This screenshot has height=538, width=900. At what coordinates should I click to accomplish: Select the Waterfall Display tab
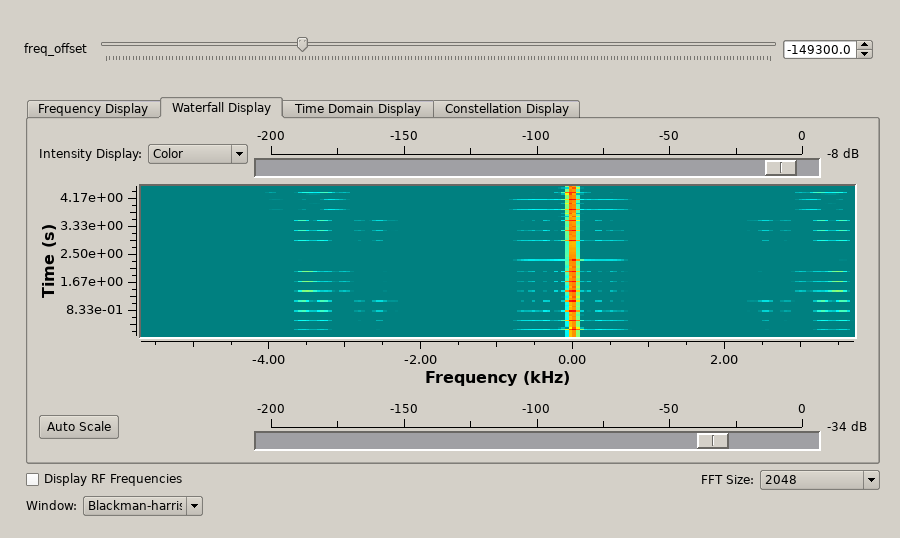coord(221,107)
